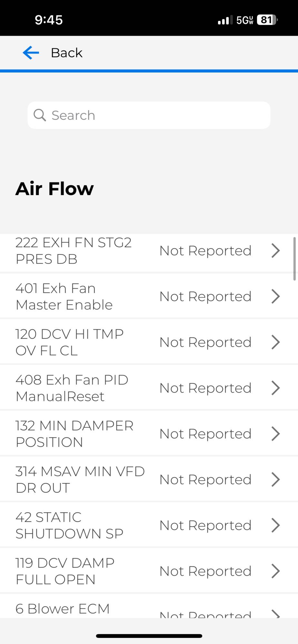Open the 6 Blower ECM list entry
Screen dimensions: 298x644
pos(63,609)
